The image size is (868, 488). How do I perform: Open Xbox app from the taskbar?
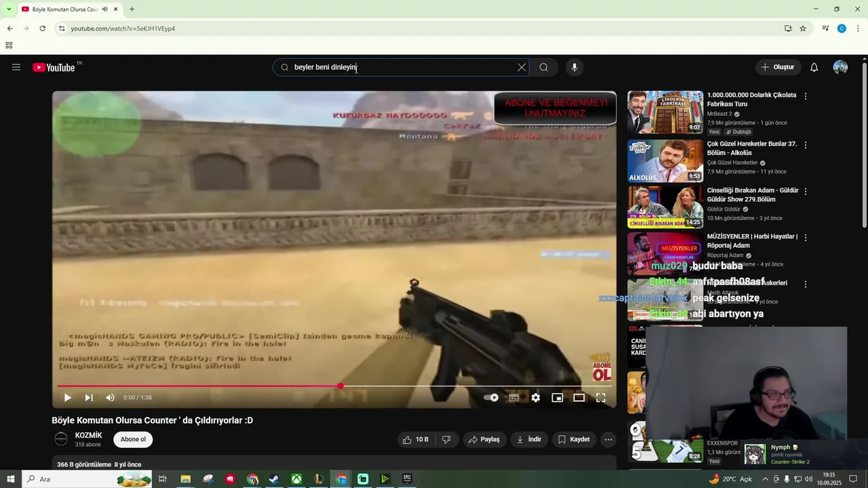[x=296, y=479]
